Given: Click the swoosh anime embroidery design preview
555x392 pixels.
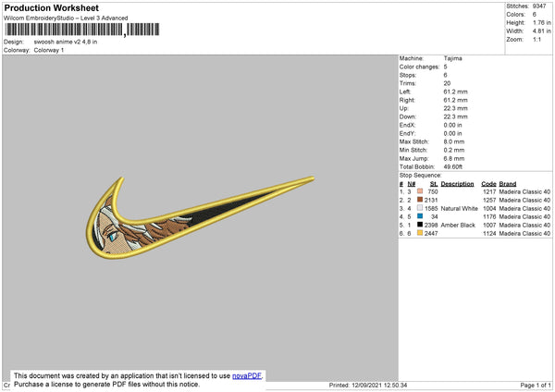Looking at the screenshot, I should tap(200, 217).
